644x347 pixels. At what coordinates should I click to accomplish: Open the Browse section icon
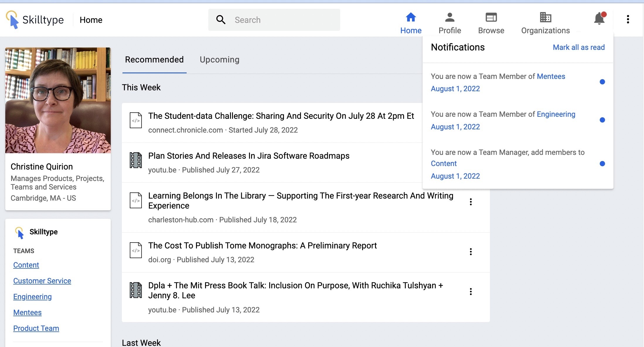491,17
